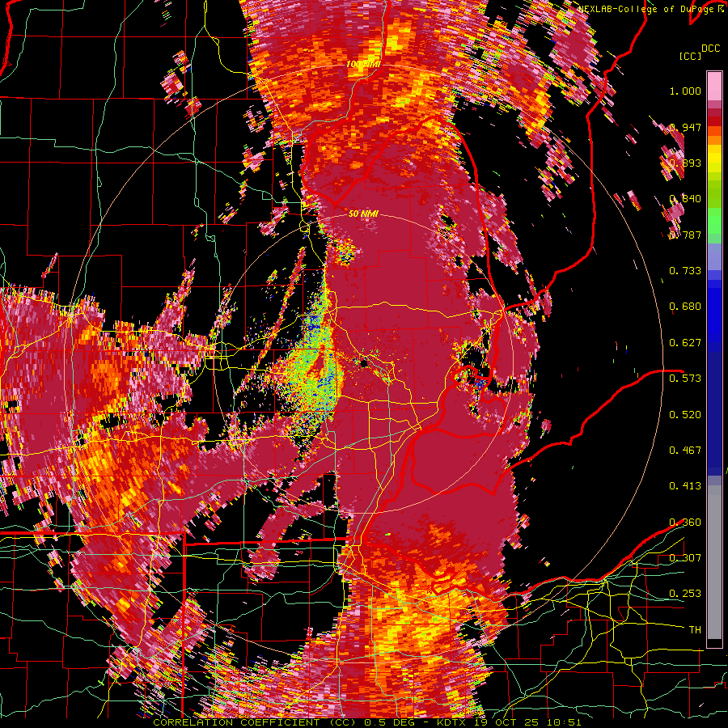Click the 50 NMI range ring label
Screen dimensions: 728x728
pyautogui.click(x=363, y=214)
